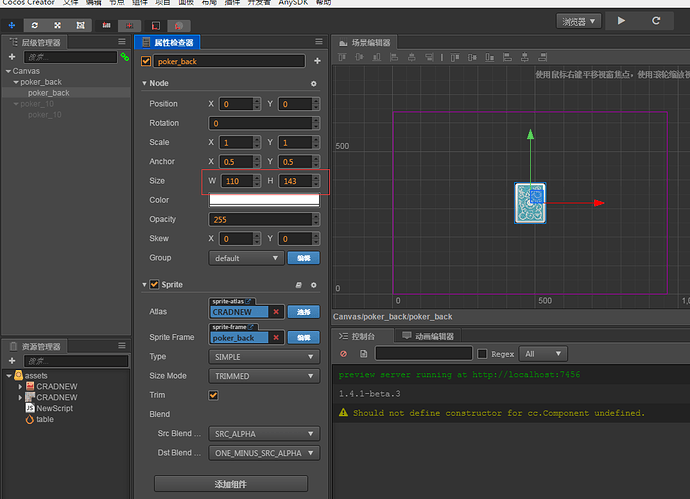The width and height of the screenshot is (690, 499).
Task: Toggle the poker_back node active checkbox
Action: pos(146,61)
